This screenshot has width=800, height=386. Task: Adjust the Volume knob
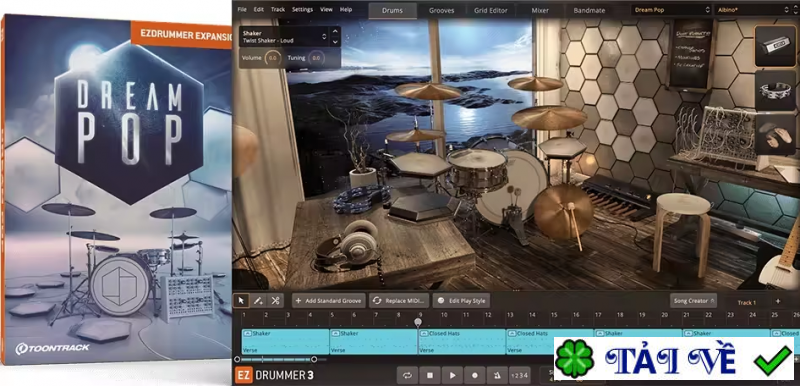(272, 58)
